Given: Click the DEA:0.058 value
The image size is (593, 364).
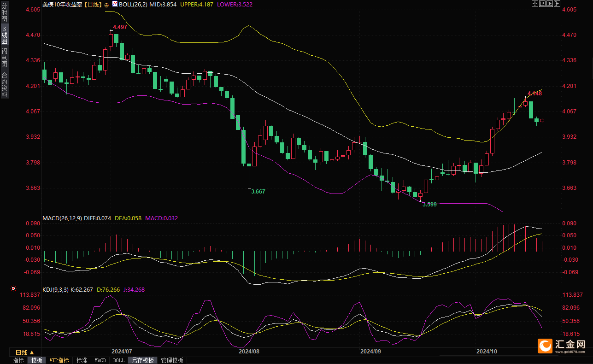Looking at the screenshot, I should 128,218.
